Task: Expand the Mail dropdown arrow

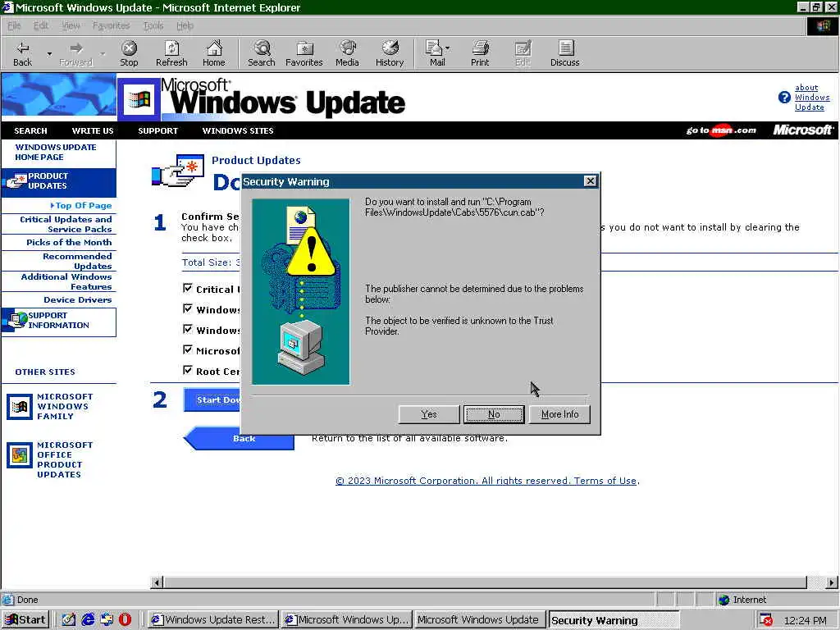Action: (x=447, y=48)
